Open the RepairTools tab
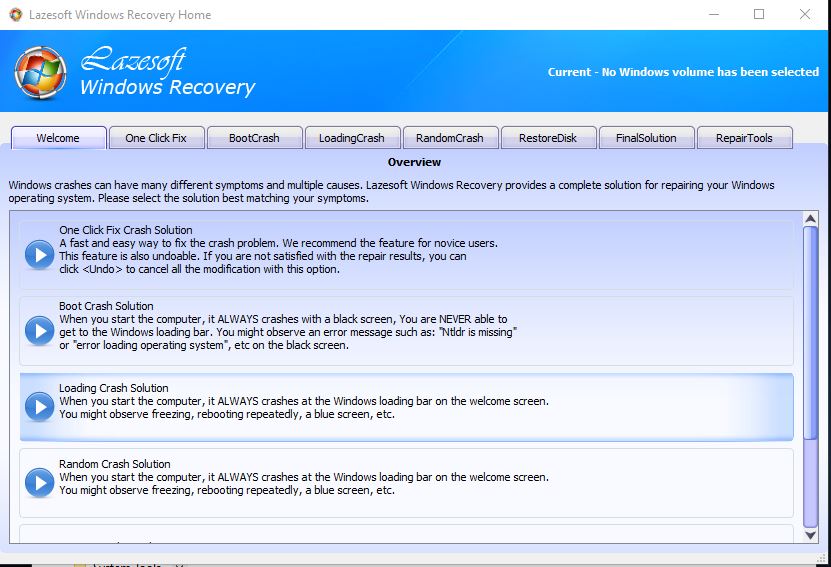 point(744,138)
